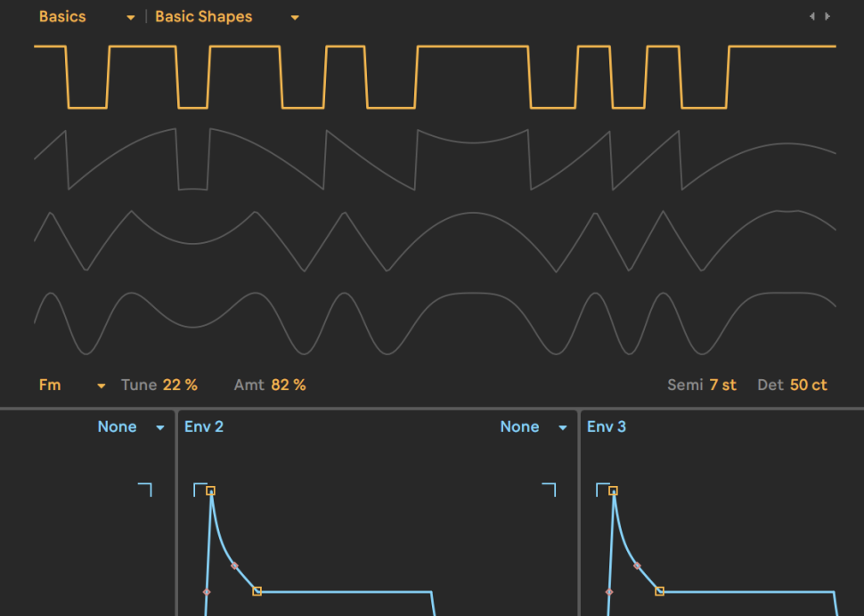Click the next wavetable arrow icon
The image size is (864, 616).
coord(827,17)
